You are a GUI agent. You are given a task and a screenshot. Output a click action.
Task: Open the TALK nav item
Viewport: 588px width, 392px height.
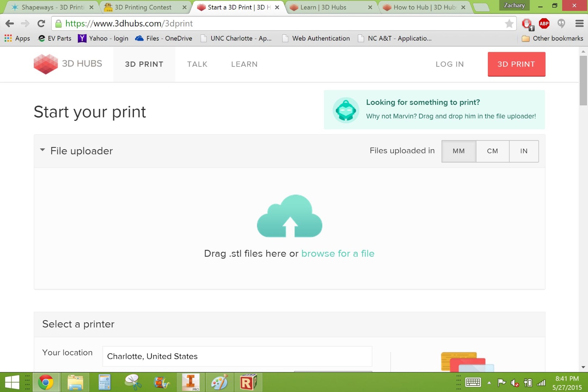[x=197, y=64]
